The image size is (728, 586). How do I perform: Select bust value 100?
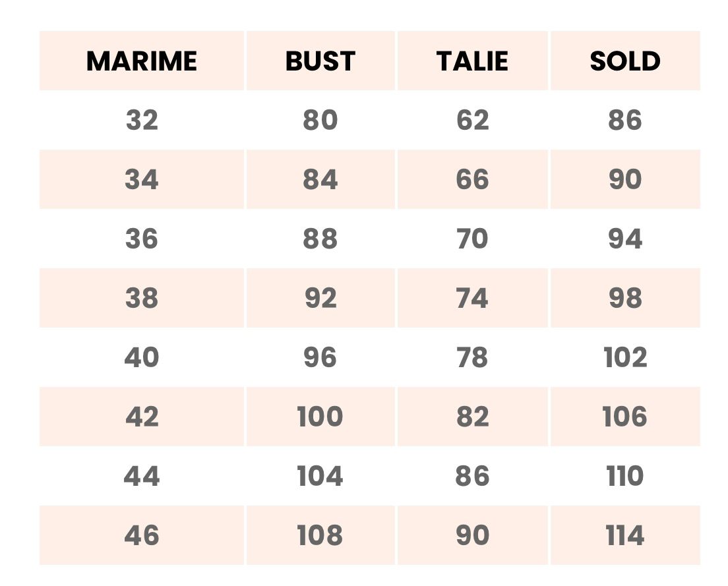320,417
